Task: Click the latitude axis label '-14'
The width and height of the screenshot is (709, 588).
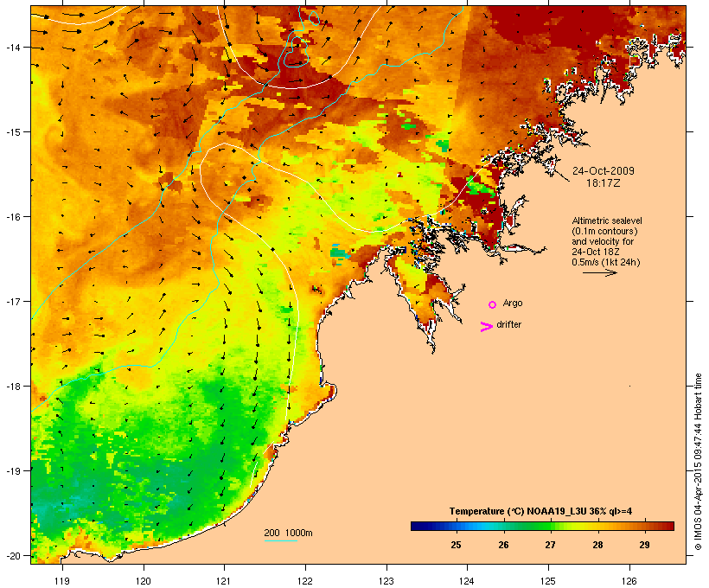Action: [x=12, y=47]
